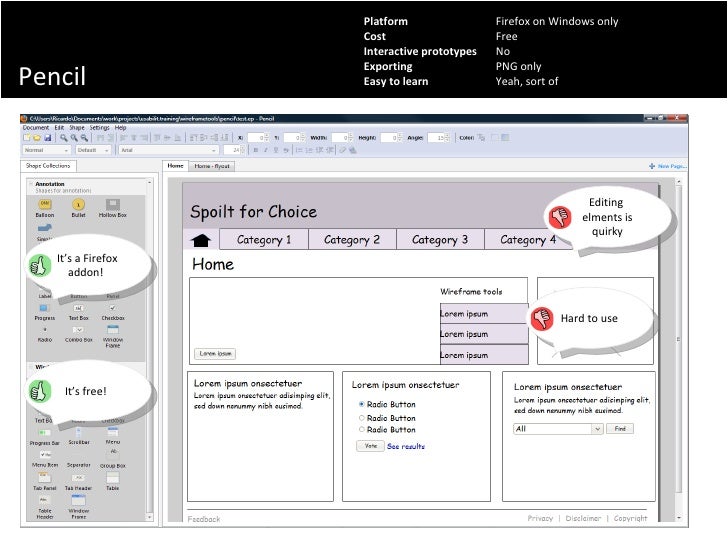Toggle Strikethrough text formatting
The height and width of the screenshot is (546, 728).
[x=286, y=150]
